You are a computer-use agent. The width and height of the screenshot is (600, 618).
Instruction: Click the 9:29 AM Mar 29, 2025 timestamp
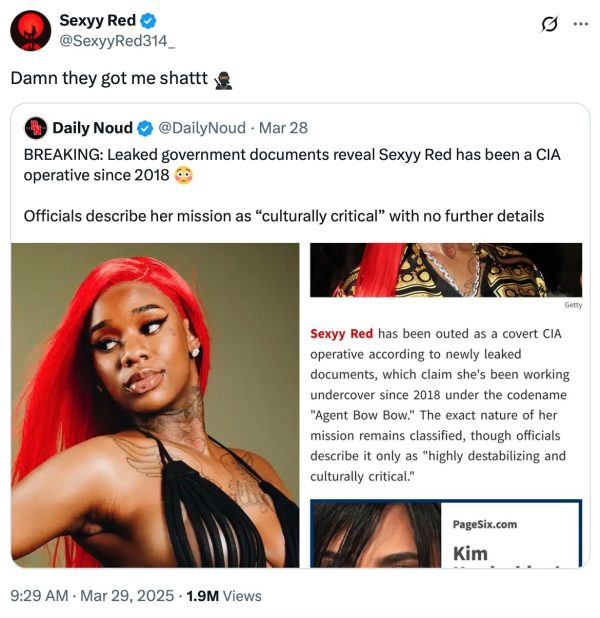(92, 596)
